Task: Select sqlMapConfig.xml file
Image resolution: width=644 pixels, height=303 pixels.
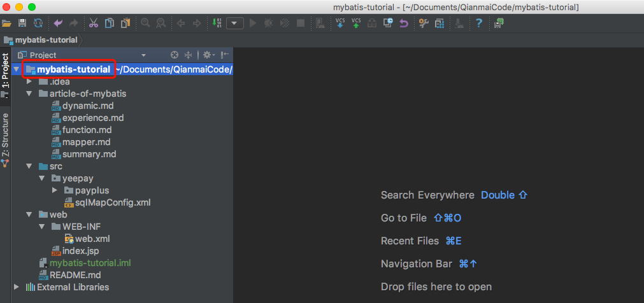Action: (113, 202)
